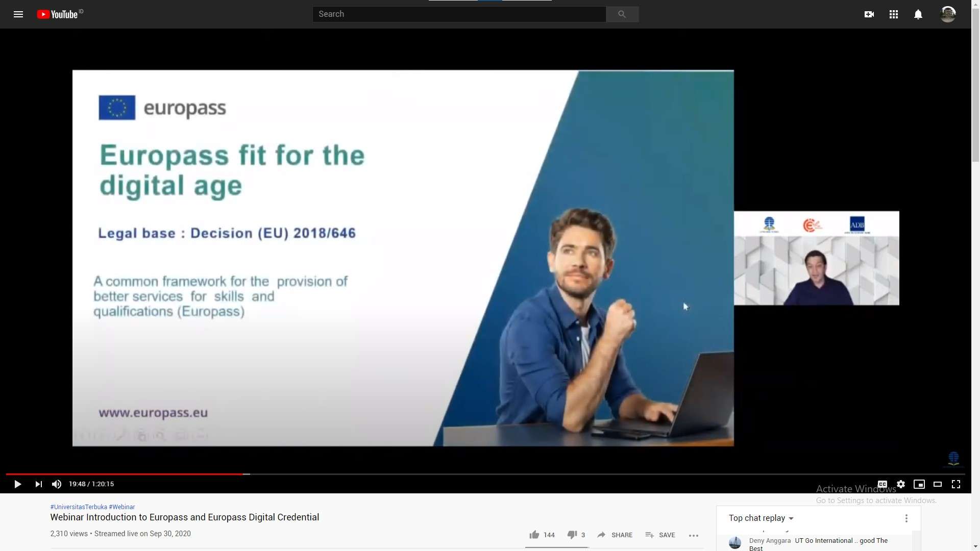Open more actions three-dot menu
Viewport: 980px width, 551px height.
(693, 535)
